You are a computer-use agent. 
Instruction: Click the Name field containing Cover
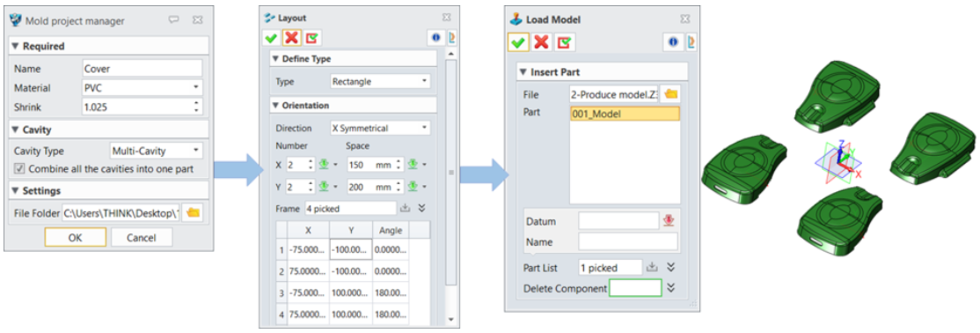pyautogui.click(x=143, y=68)
